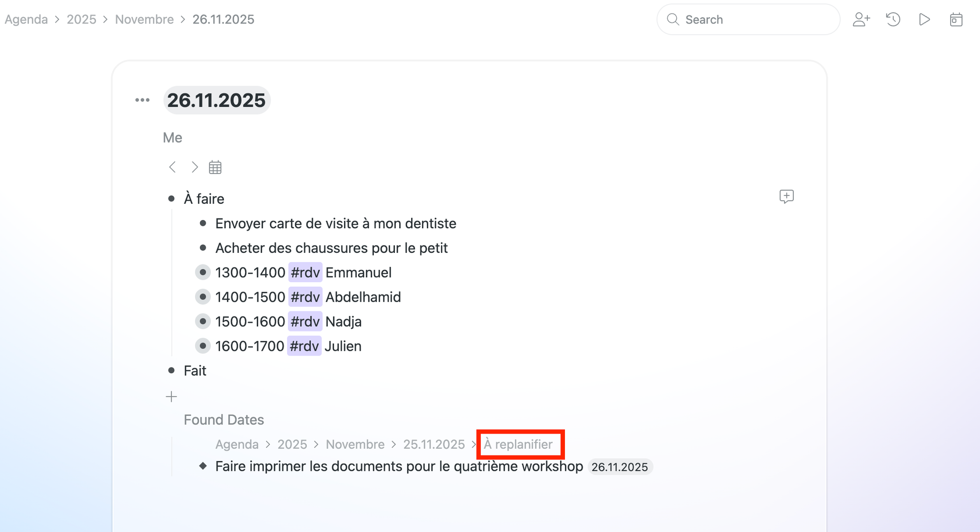Image resolution: width=980 pixels, height=532 pixels.
Task: Click the add comment icon
Action: [x=786, y=197]
